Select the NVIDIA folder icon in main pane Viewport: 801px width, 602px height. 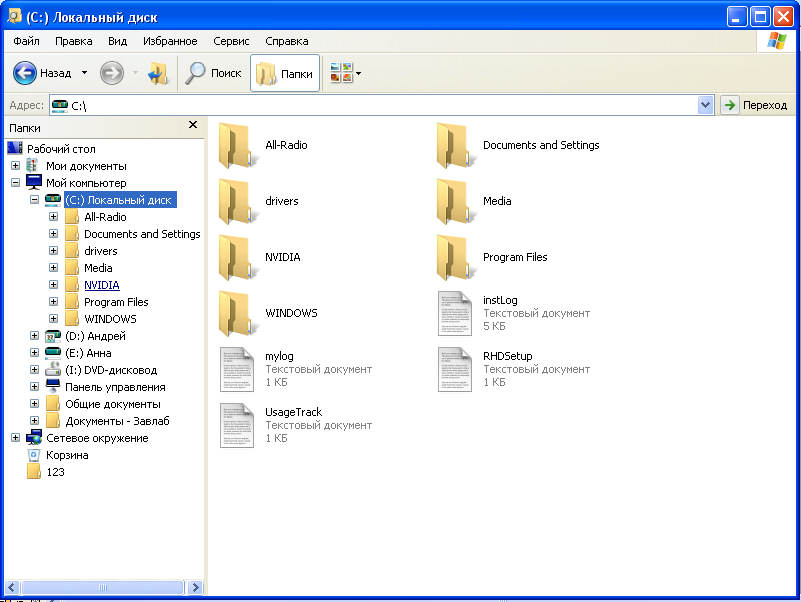pos(237,258)
